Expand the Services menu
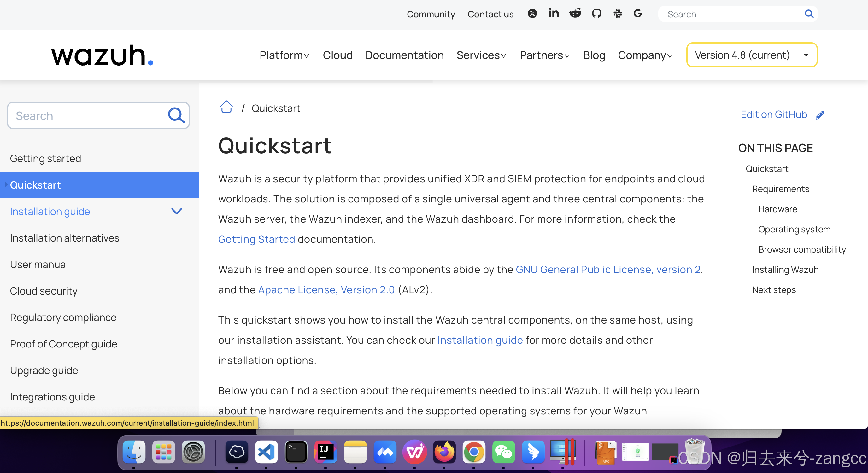Viewport: 868px width, 473px height. (x=481, y=55)
